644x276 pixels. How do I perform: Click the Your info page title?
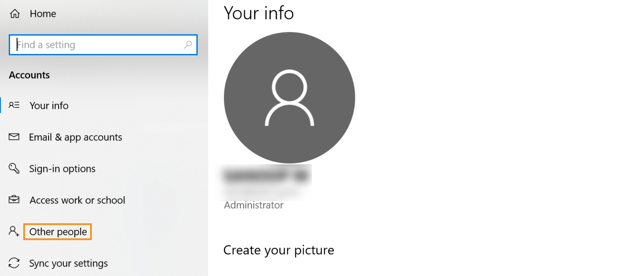259,13
